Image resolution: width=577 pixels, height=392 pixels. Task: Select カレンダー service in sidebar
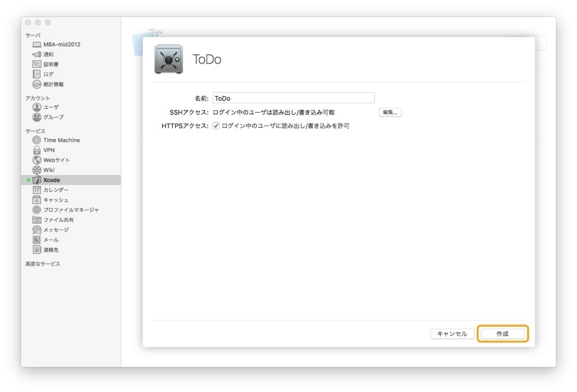56,190
